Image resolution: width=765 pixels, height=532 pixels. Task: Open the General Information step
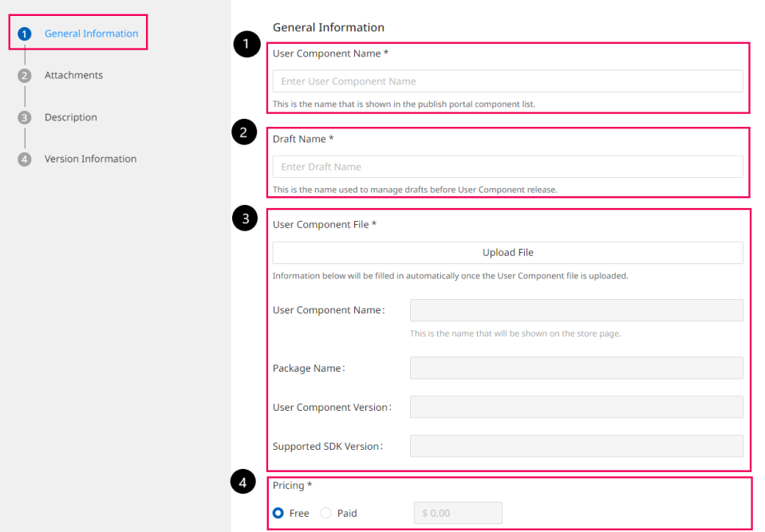click(x=91, y=33)
